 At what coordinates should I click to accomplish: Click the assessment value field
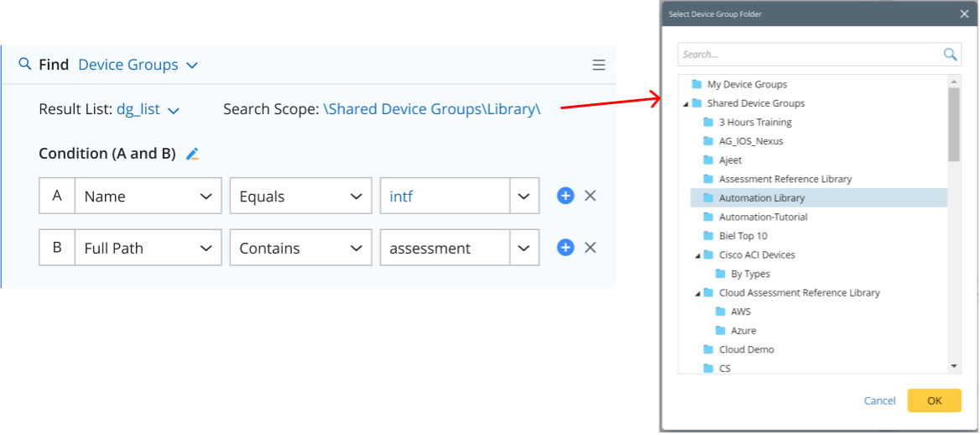coord(445,249)
